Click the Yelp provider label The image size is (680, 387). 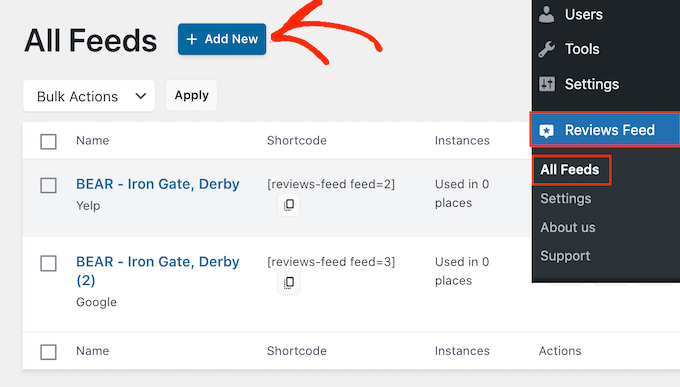pyautogui.click(x=88, y=206)
